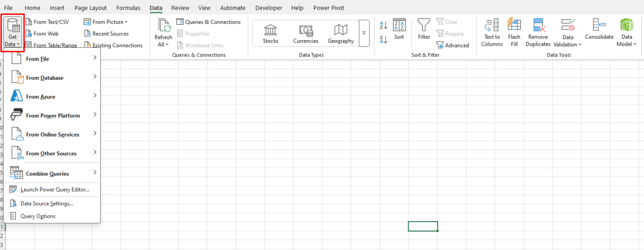Click the Filter funnel icon
Image resolution: width=644 pixels, height=250 pixels.
pos(424,25)
